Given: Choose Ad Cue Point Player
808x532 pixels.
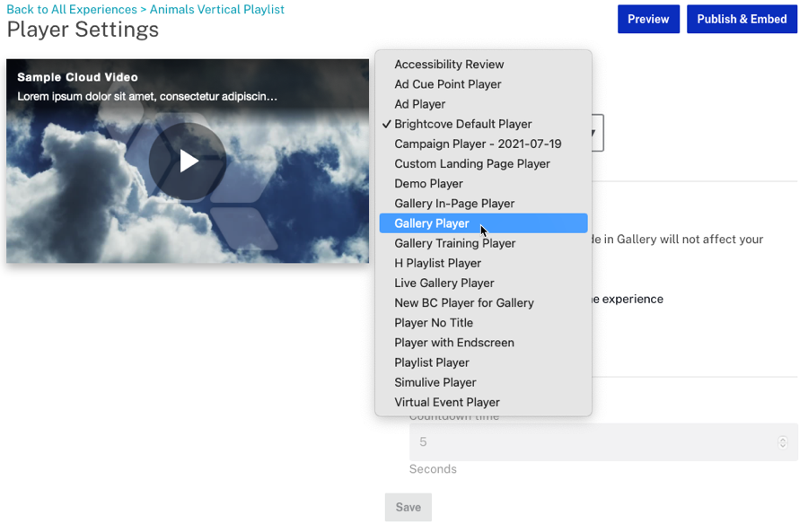Looking at the screenshot, I should tap(483, 84).
